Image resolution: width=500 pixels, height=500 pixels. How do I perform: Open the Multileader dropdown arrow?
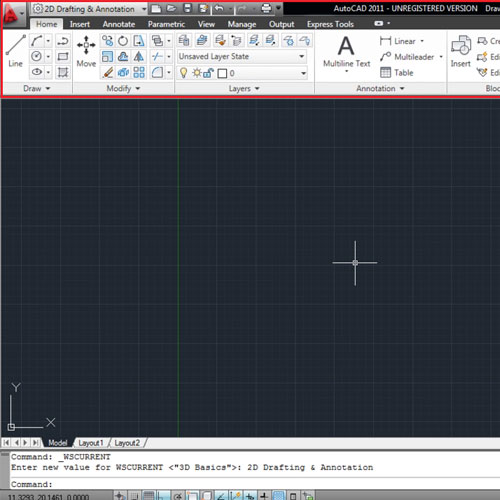(x=441, y=57)
